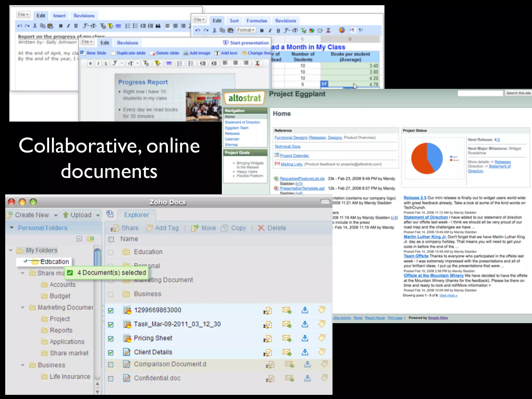The width and height of the screenshot is (532, 399).
Task: Click the Move toolbar button in Zoho Docs
Action: tap(203, 228)
